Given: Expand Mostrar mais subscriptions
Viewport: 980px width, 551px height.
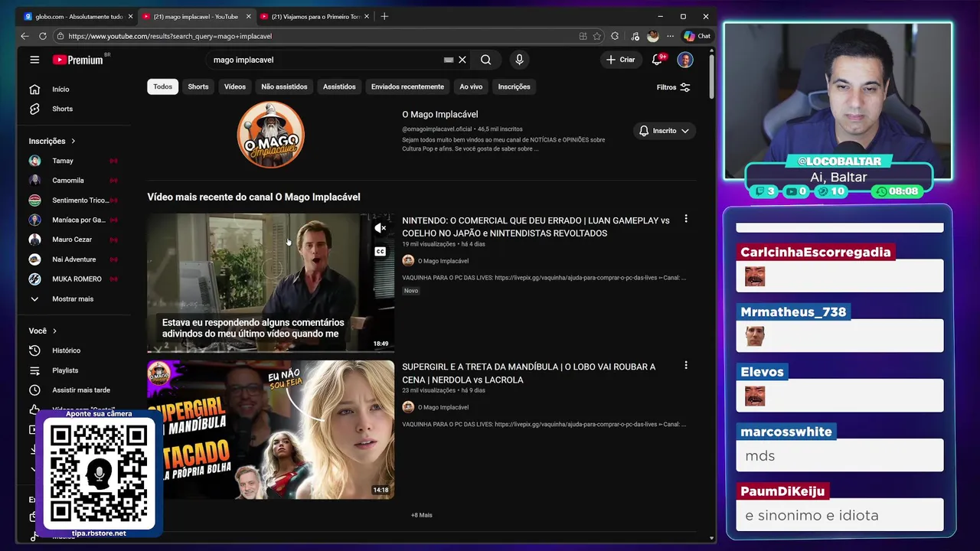Looking at the screenshot, I should (x=73, y=299).
